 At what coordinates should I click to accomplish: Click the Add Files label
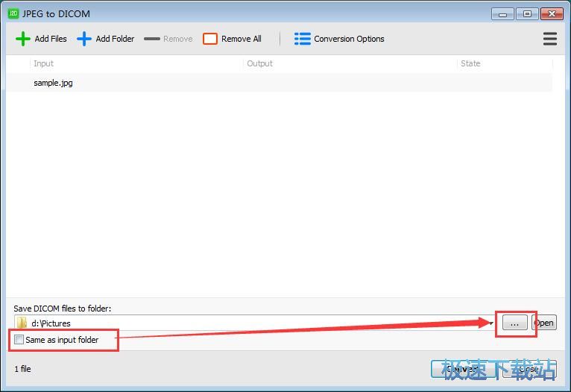click(x=51, y=39)
